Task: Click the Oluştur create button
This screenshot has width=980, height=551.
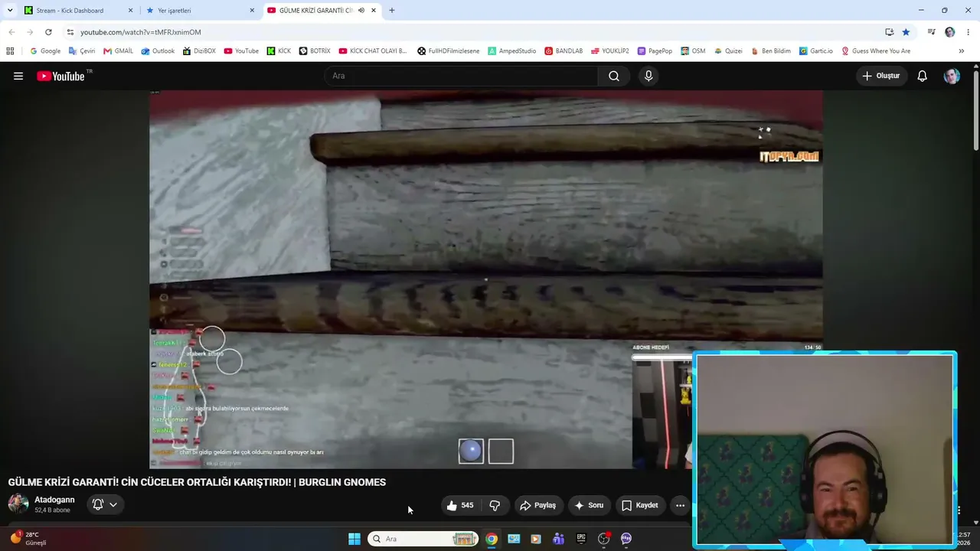Action: point(881,76)
